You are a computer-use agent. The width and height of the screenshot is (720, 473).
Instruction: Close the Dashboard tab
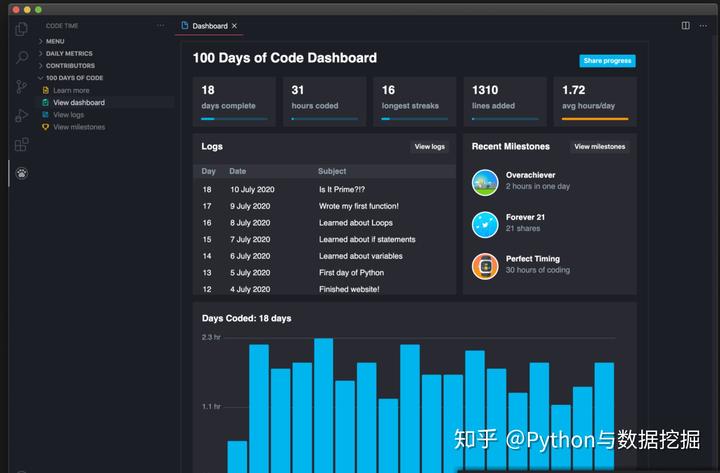(x=235, y=25)
